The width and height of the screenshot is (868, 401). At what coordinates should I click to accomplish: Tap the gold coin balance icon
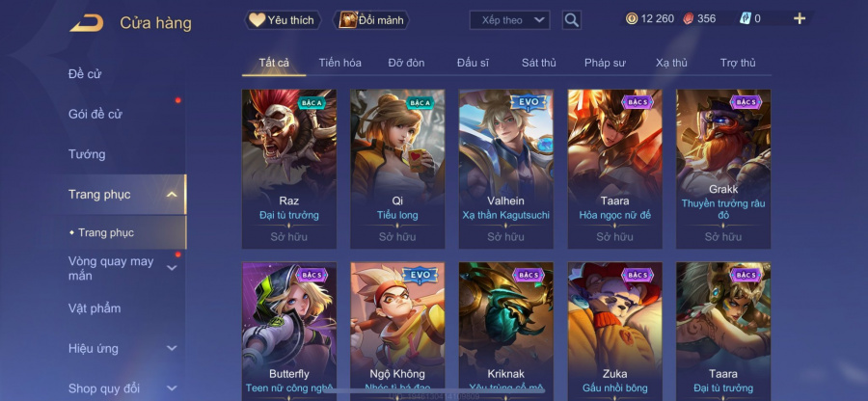pyautogui.click(x=632, y=19)
